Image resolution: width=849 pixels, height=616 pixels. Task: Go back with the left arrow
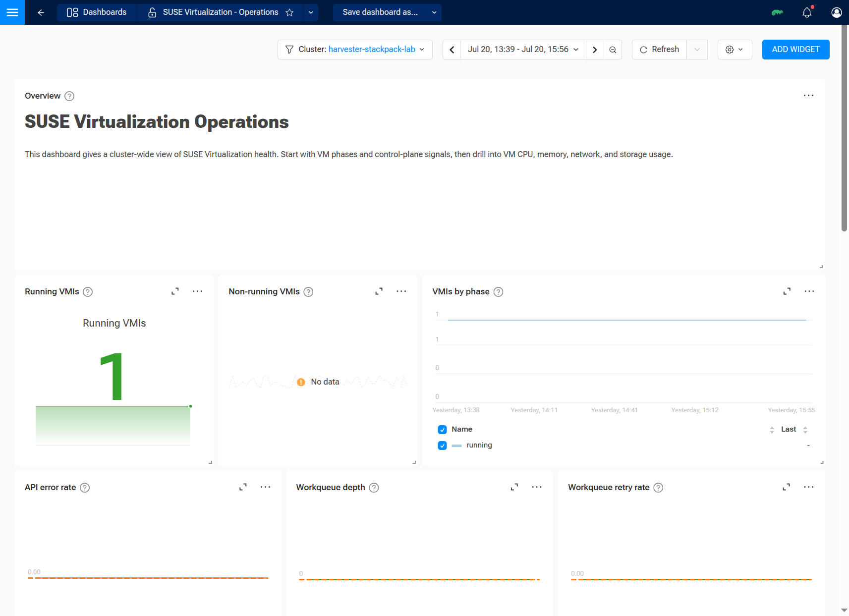pyautogui.click(x=41, y=12)
